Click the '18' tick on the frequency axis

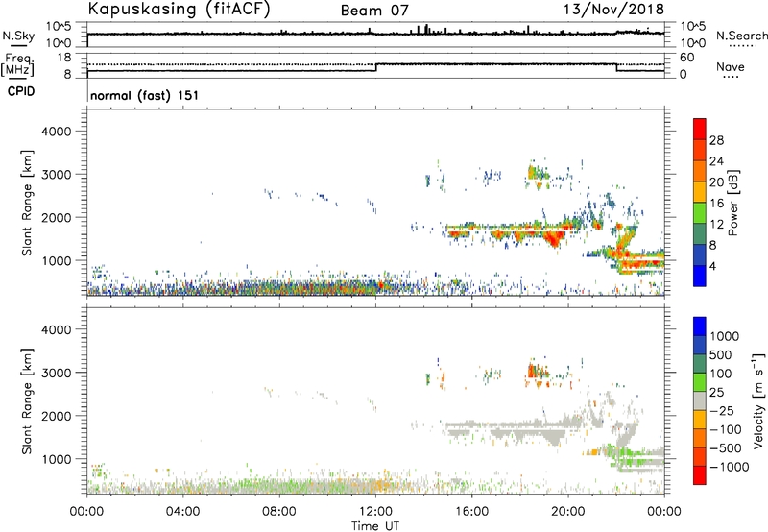[x=63, y=58]
